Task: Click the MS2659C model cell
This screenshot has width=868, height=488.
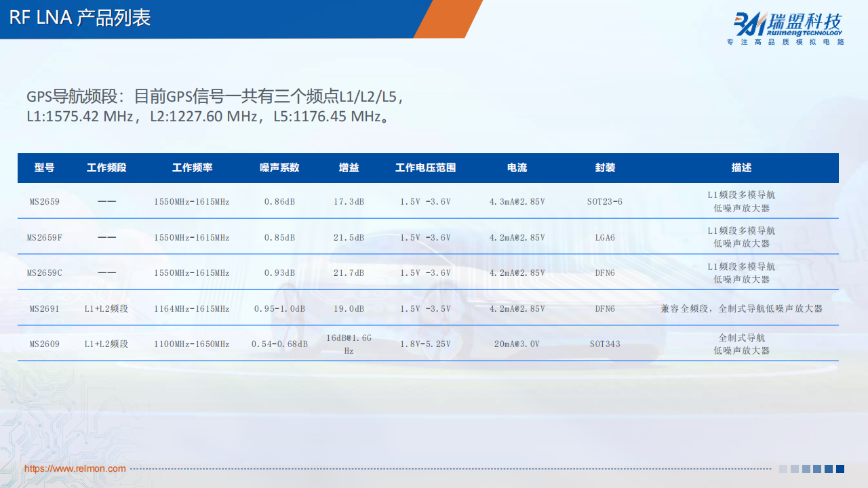Action: coord(45,272)
